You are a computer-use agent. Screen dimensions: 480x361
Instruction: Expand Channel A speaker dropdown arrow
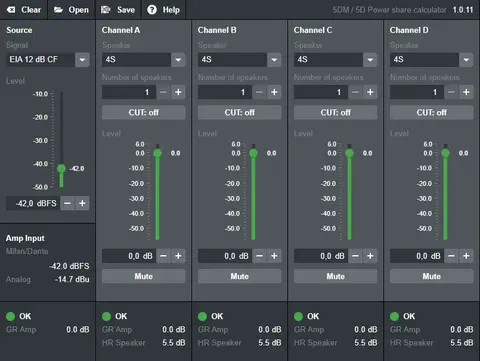coord(178,60)
